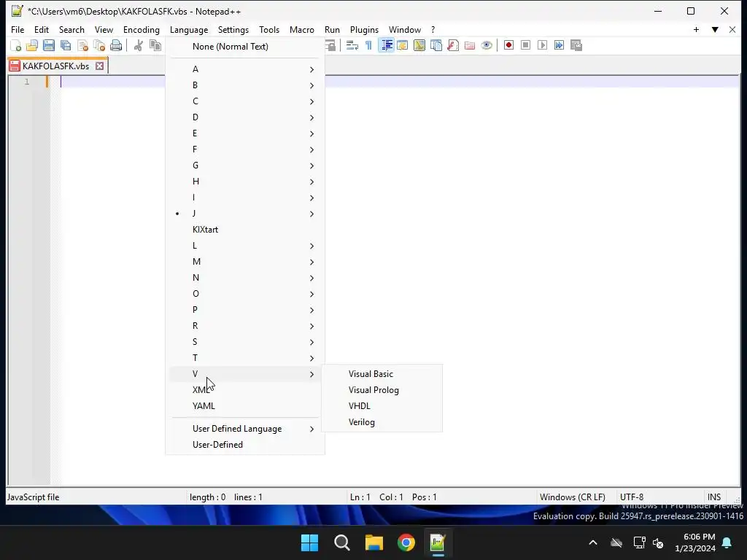The width and height of the screenshot is (747, 560).
Task: Expand the A languages submenu
Action: point(245,69)
